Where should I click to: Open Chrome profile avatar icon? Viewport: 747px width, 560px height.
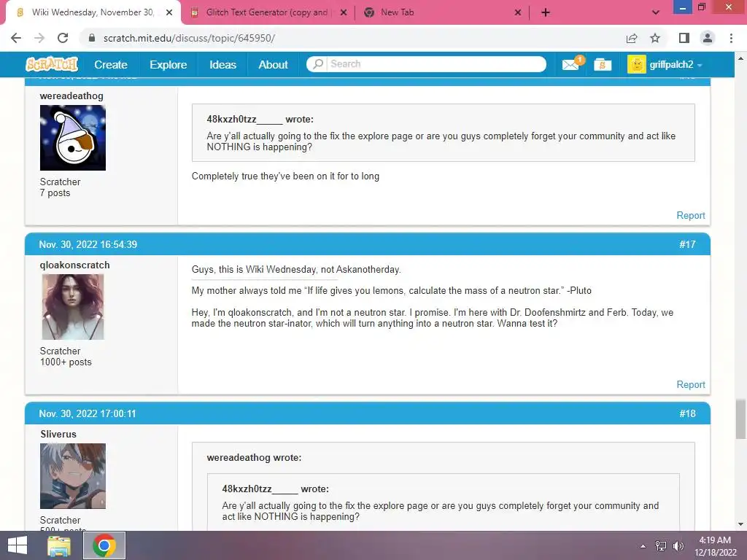pyautogui.click(x=708, y=38)
